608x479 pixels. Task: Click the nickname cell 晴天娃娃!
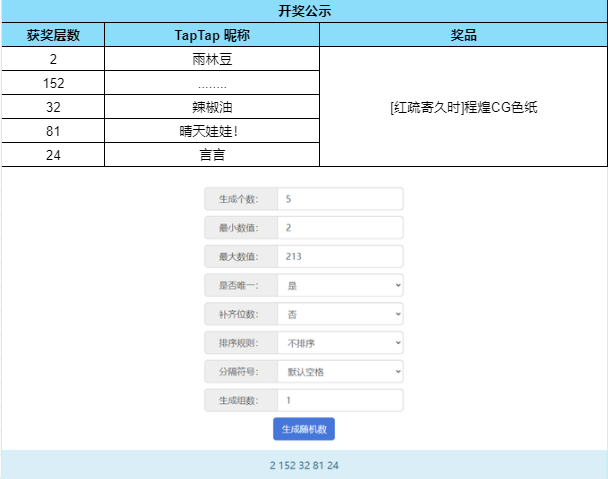[x=212, y=131]
